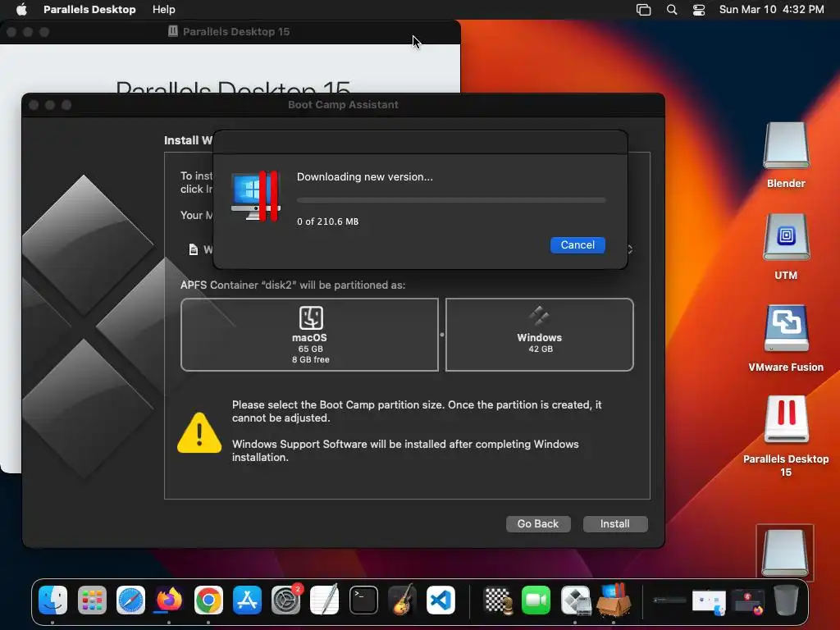Click the "Please select the Boot Camp partition size" message
Image resolution: width=840 pixels, height=630 pixels.
pos(417,411)
